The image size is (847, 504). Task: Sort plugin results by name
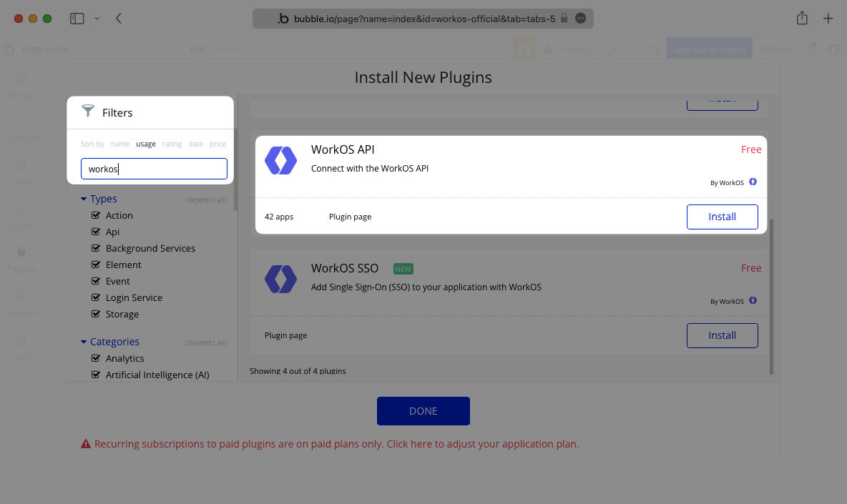119,144
